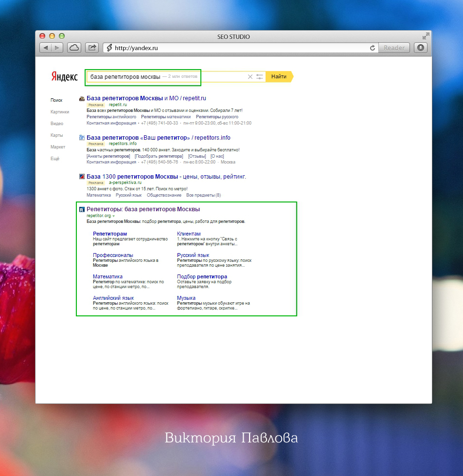
Task: Open the «Ваш репетитор» repetitors.info result
Action: (159, 138)
